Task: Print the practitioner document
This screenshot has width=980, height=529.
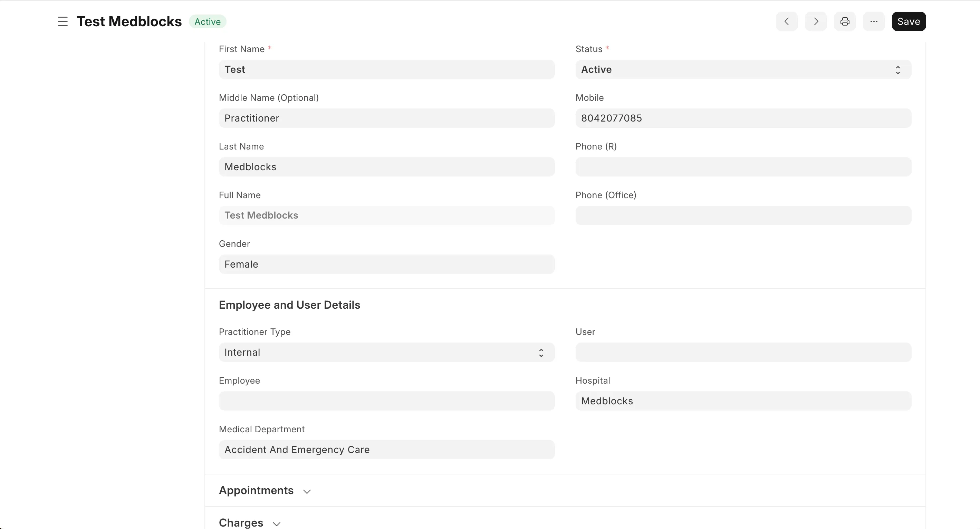Action: [x=845, y=21]
